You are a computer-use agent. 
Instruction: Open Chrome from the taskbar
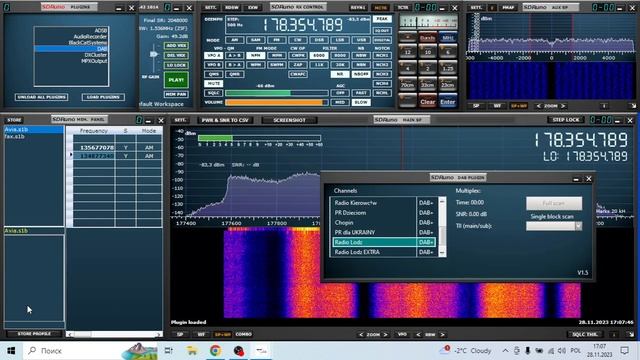tap(216, 351)
